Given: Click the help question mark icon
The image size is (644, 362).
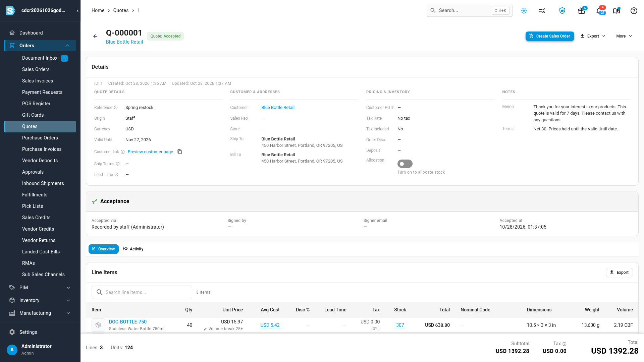Looking at the screenshot, I should (x=634, y=11).
